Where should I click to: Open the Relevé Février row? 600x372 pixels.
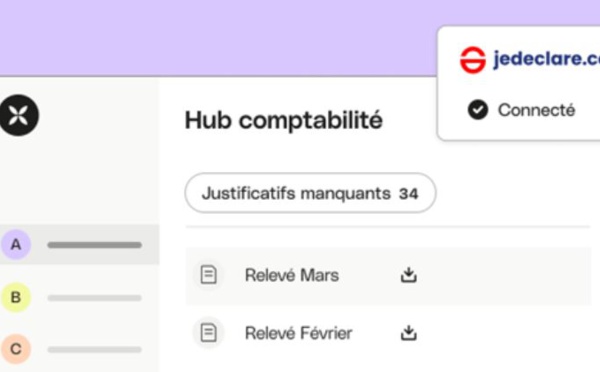(x=388, y=333)
